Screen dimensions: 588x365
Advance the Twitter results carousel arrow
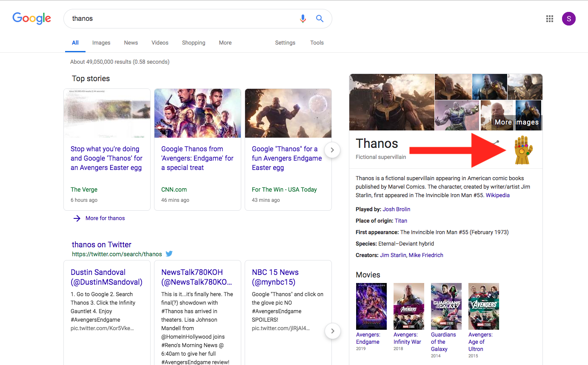coord(333,331)
